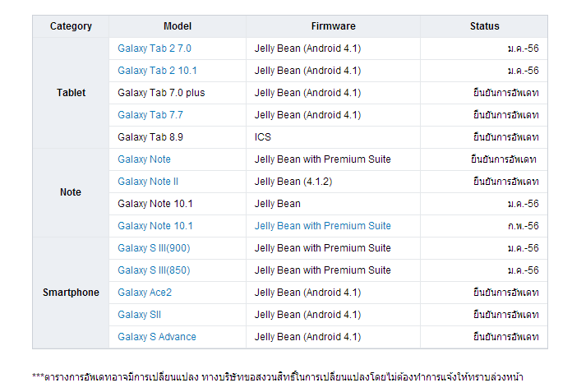Open the blue Galaxy Note 10.1 link
The width and height of the screenshot is (572, 392).
(x=155, y=226)
